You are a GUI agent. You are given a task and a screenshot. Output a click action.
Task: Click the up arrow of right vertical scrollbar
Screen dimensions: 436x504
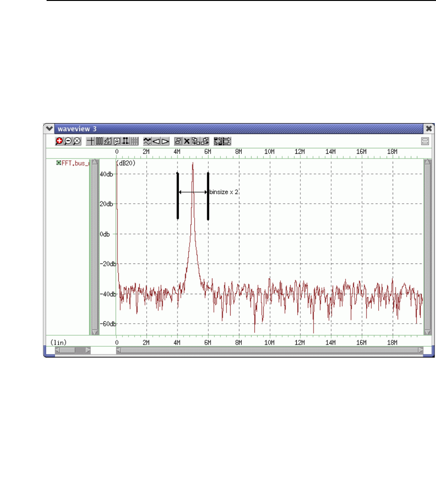(x=427, y=162)
